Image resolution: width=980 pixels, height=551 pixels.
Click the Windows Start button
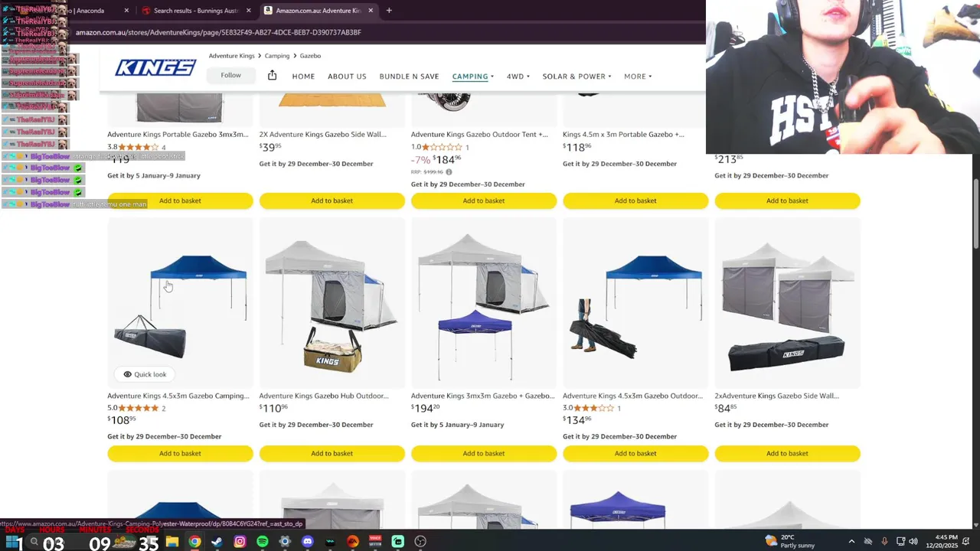pyautogui.click(x=13, y=541)
